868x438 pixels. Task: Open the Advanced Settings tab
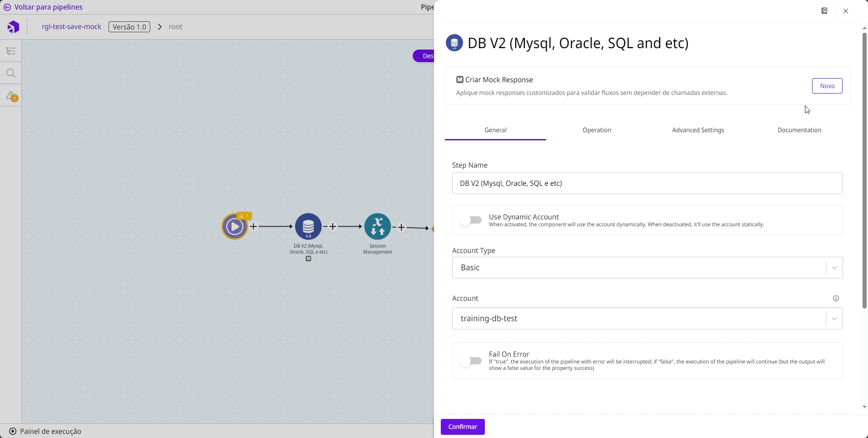[698, 130]
